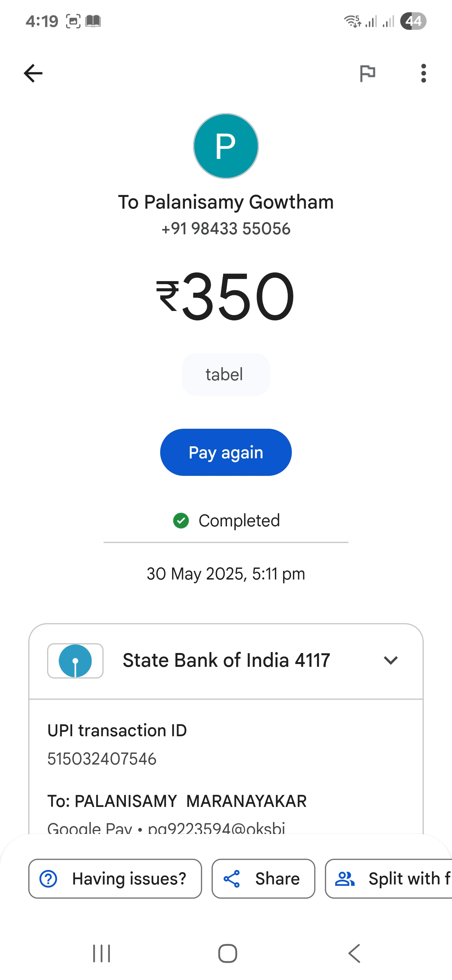Image resolution: width=452 pixels, height=980 pixels.
Task: Click the share network icon
Action: tap(232, 879)
